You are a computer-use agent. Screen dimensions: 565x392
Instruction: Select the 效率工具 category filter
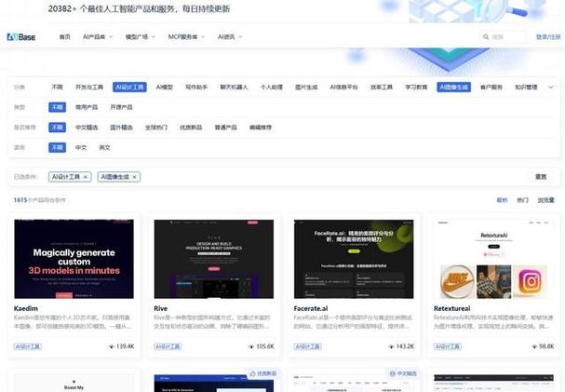coord(382,88)
